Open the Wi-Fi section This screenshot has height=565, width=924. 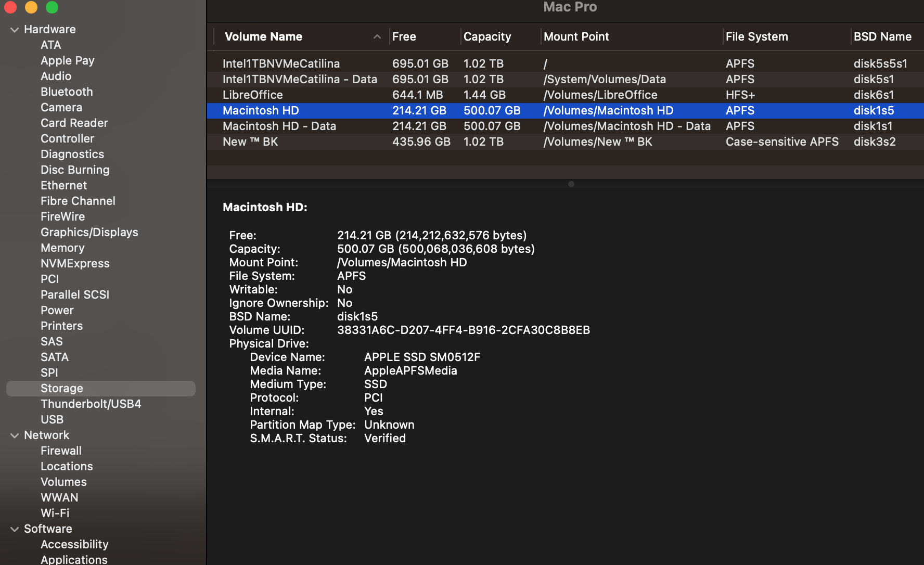pos(55,513)
